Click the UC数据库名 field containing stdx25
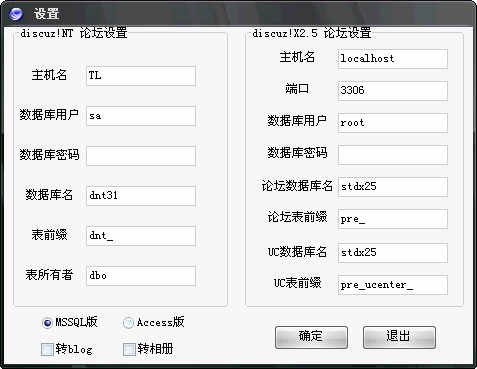The height and width of the screenshot is (369, 477). [x=393, y=253]
